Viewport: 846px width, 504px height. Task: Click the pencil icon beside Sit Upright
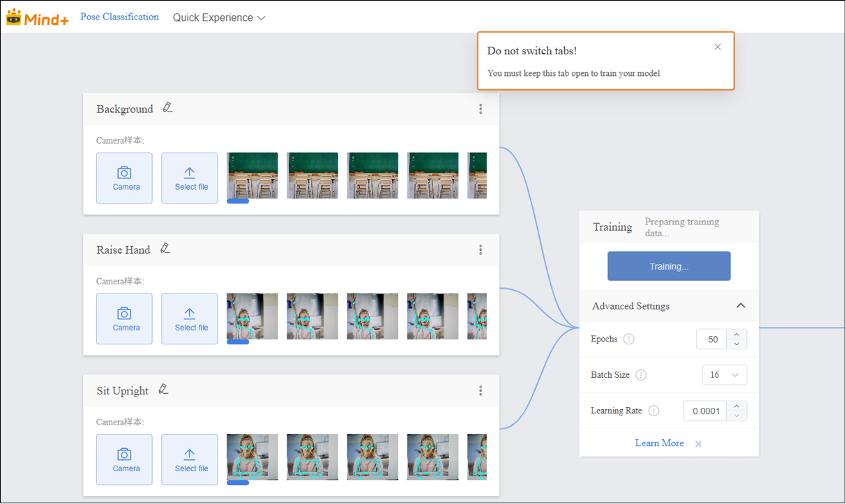(x=163, y=390)
